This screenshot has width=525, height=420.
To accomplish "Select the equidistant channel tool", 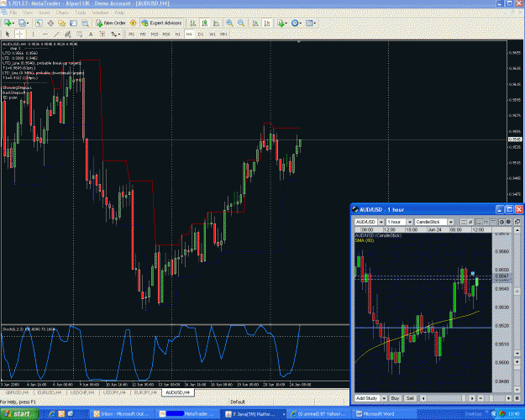I will pos(68,34).
